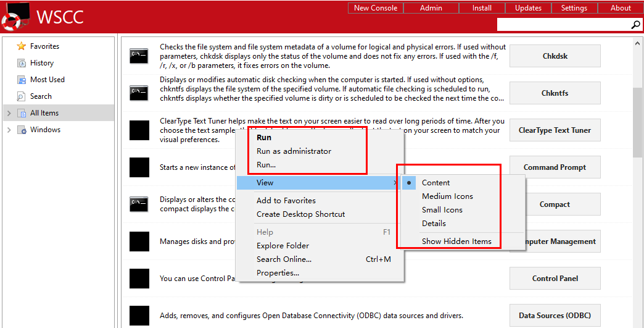Click the Data Sources (ODBC) row icon
This screenshot has width=644, height=328.
[139, 316]
